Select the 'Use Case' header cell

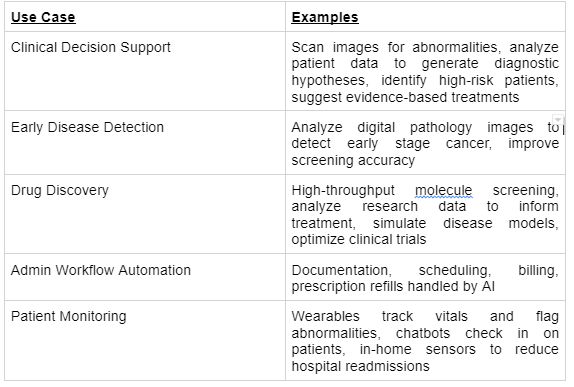pos(145,17)
